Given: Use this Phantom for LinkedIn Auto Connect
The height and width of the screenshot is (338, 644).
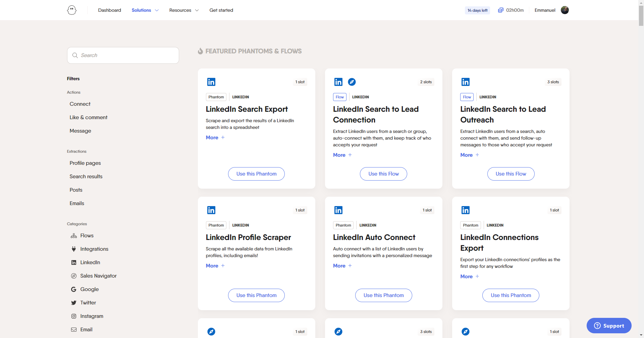Looking at the screenshot, I should click(383, 295).
